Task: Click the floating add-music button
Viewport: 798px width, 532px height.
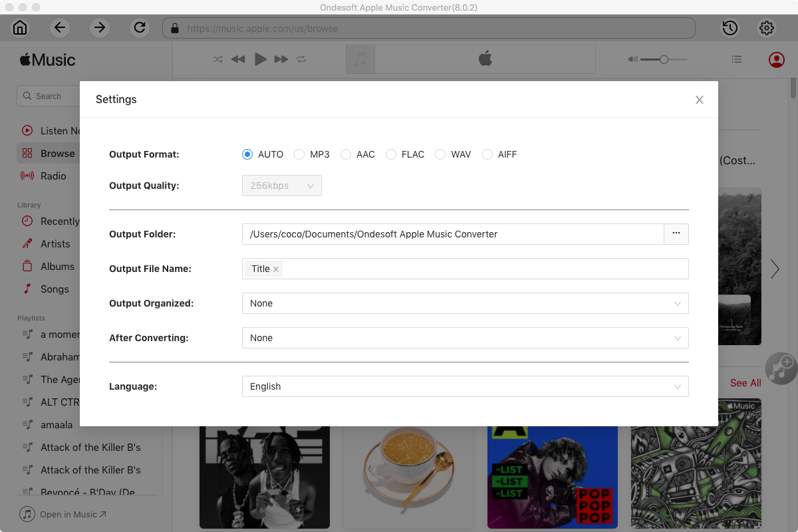Action: point(781,368)
